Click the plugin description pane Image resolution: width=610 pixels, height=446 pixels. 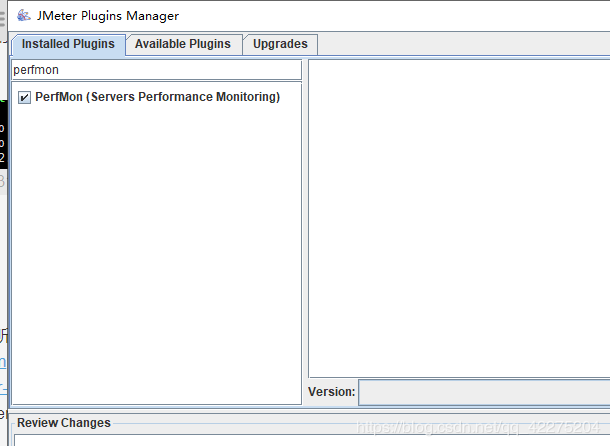coord(459,218)
